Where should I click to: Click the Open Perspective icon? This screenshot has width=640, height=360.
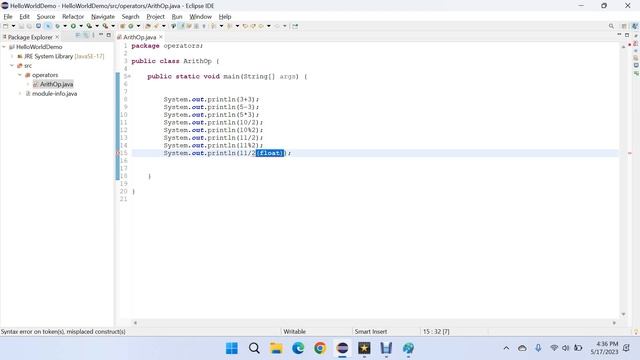pyautogui.click(x=624, y=26)
